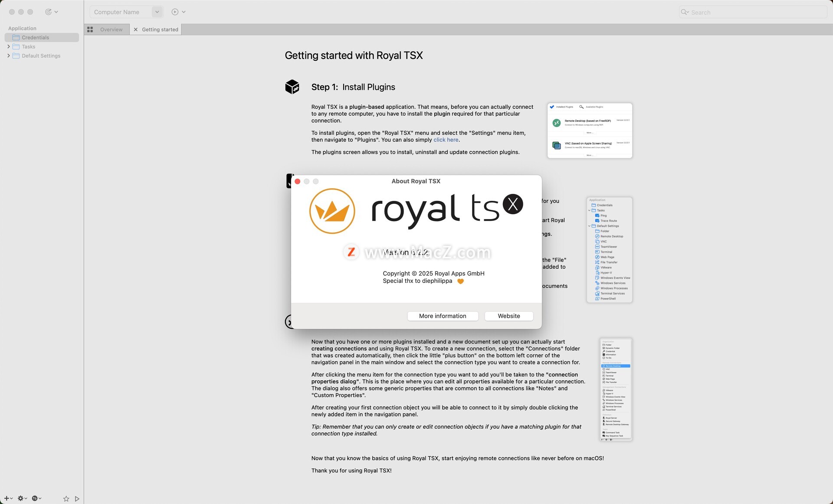Open the target icon menu in the title bar
Image resolution: width=833 pixels, height=504 pixels.
click(x=51, y=12)
